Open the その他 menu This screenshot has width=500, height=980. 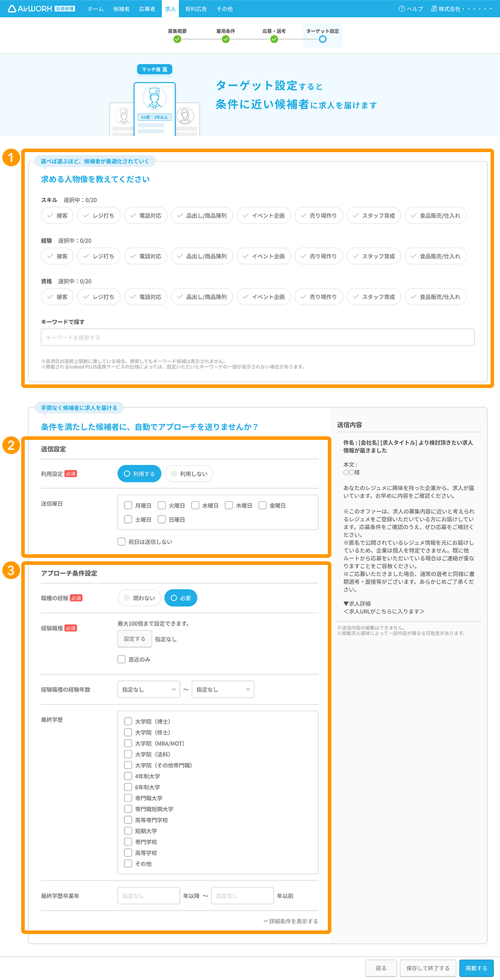pyautogui.click(x=225, y=9)
